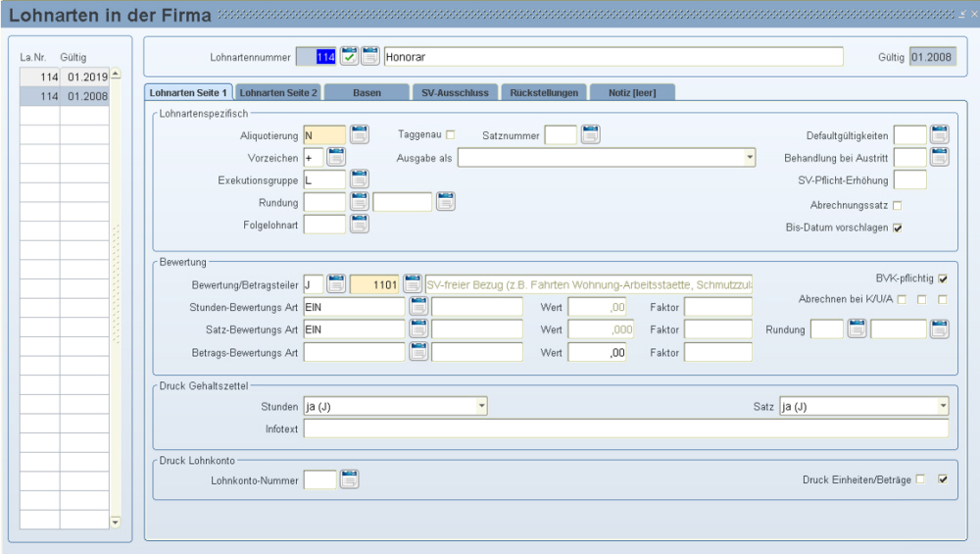
Task: Open the Defaultgültigkeiten lookup icon
Action: 940,134
